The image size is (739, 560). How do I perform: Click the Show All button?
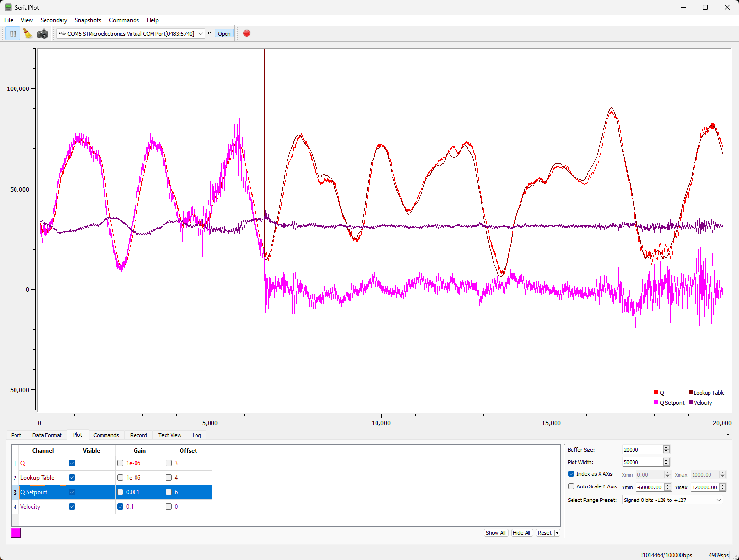coord(496,532)
